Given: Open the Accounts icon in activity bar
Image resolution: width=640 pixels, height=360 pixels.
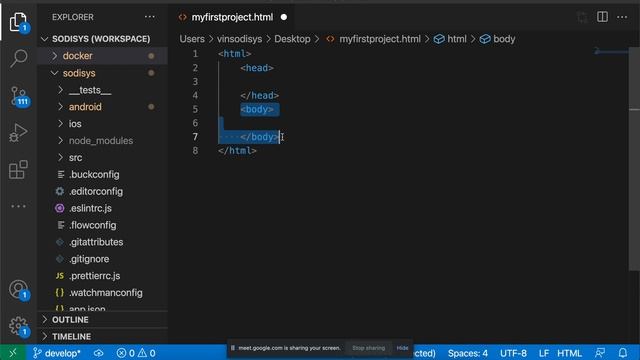Looking at the screenshot, I should [19, 290].
